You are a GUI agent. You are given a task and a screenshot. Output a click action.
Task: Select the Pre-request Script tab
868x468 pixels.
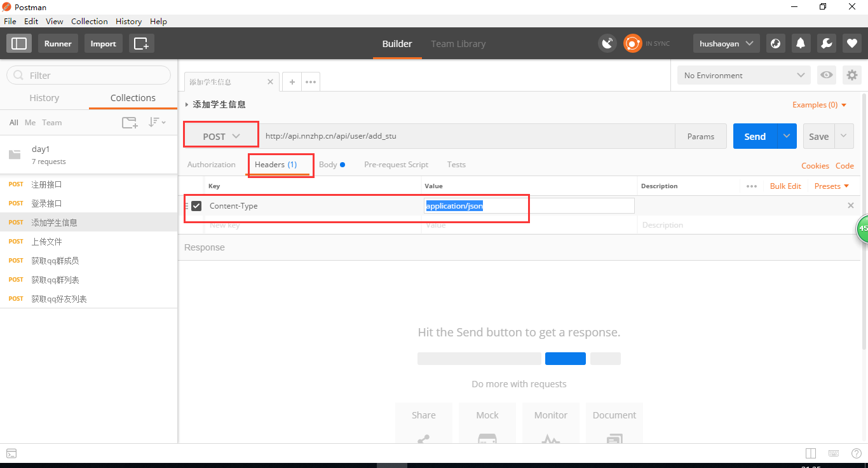397,164
